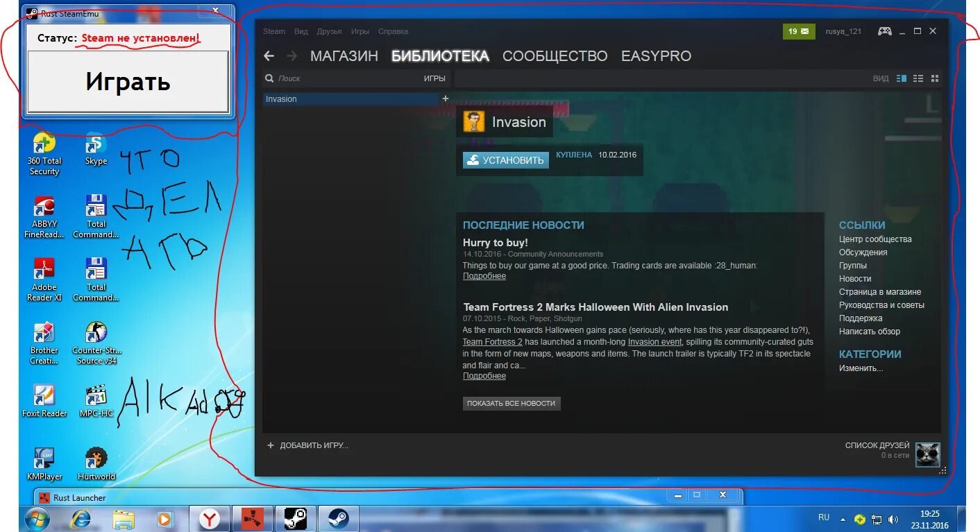Image resolution: width=980 pixels, height=532 pixels.
Task: Open the rusya_121 account dropdown
Action: pyautogui.click(x=843, y=31)
